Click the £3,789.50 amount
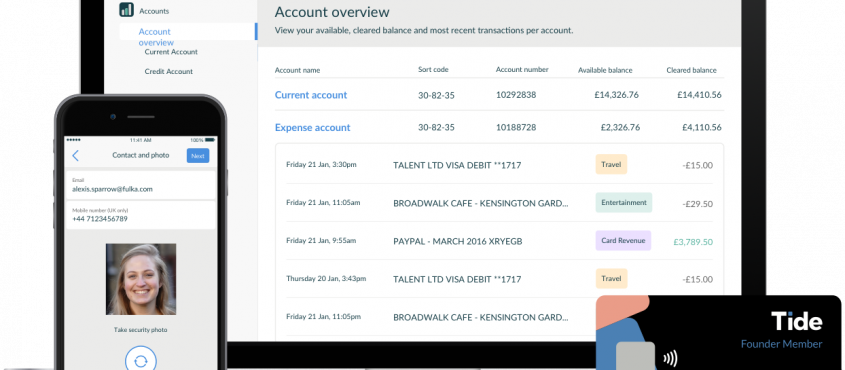The height and width of the screenshot is (370, 845). click(693, 242)
